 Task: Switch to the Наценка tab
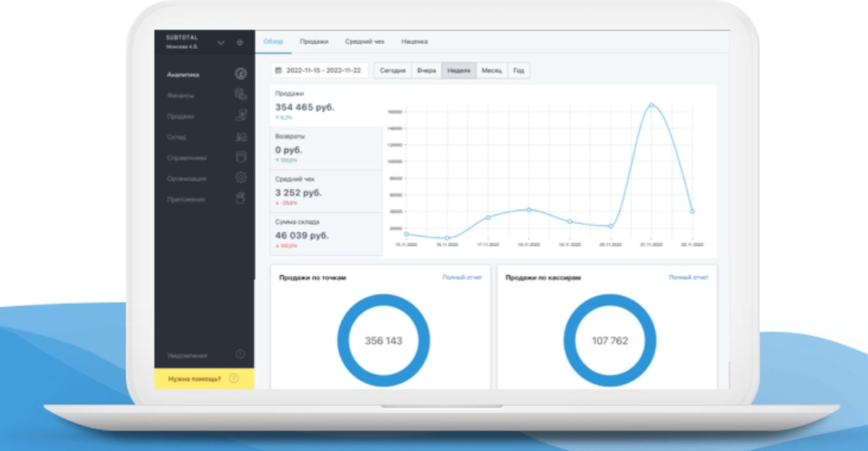[x=414, y=42]
